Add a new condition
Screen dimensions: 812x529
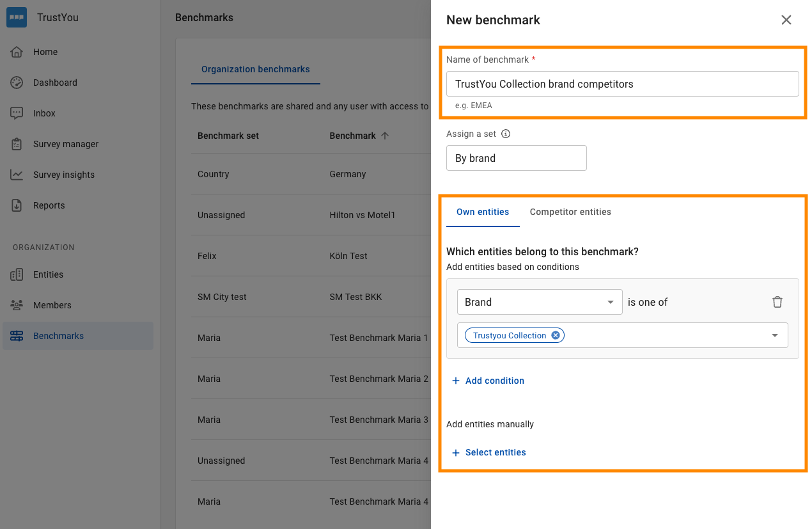[488, 381]
